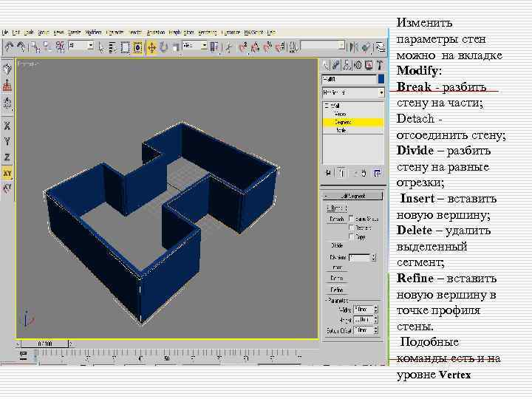The width and height of the screenshot is (532, 399).
Task: Click the Divisions spinner arrows
Action: click(x=374, y=258)
